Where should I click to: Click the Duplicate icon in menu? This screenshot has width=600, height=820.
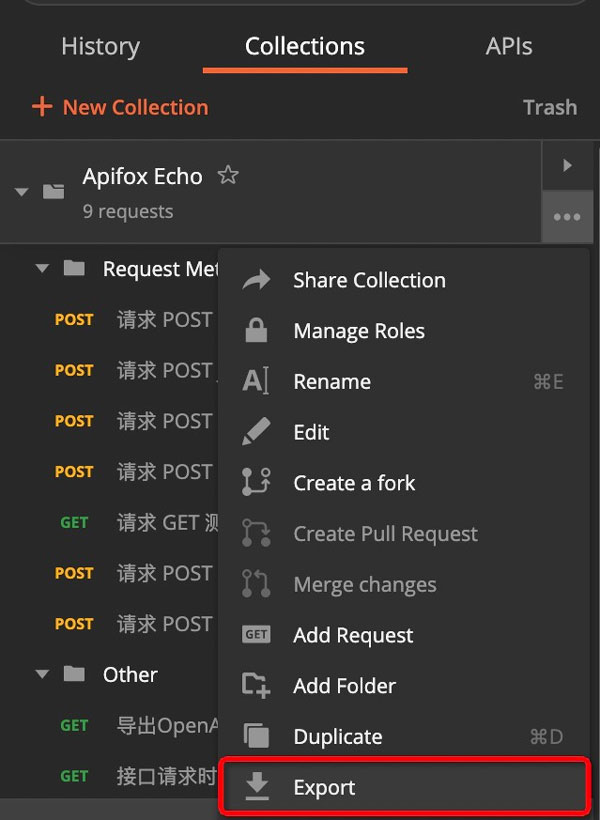[x=257, y=737]
